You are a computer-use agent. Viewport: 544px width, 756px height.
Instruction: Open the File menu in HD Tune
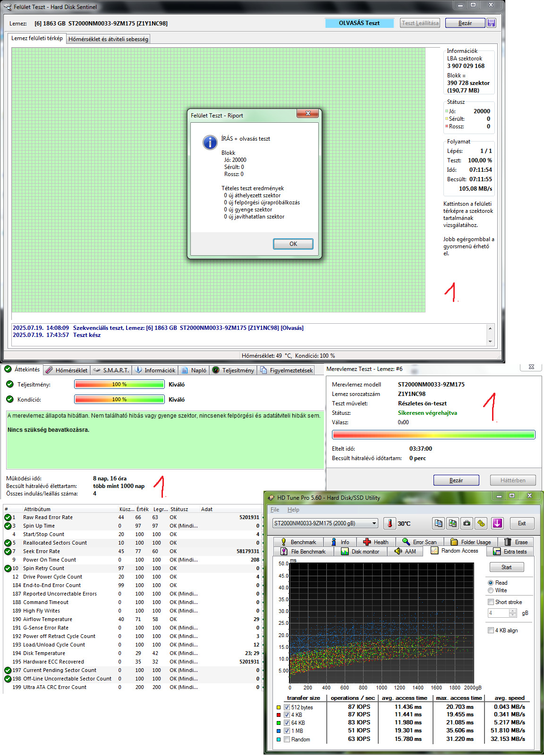pyautogui.click(x=275, y=510)
